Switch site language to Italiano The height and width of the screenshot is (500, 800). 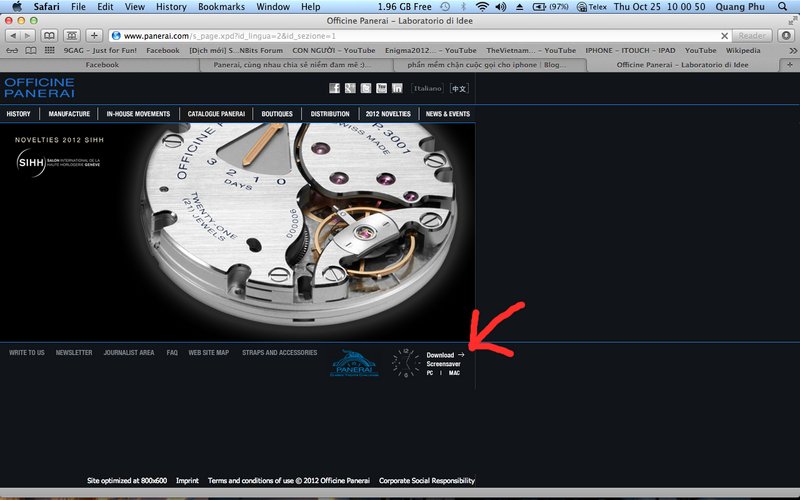(427, 88)
